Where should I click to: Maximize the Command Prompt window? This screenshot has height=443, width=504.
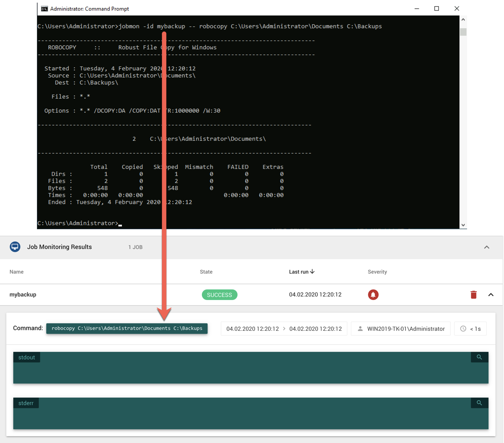pyautogui.click(x=436, y=9)
